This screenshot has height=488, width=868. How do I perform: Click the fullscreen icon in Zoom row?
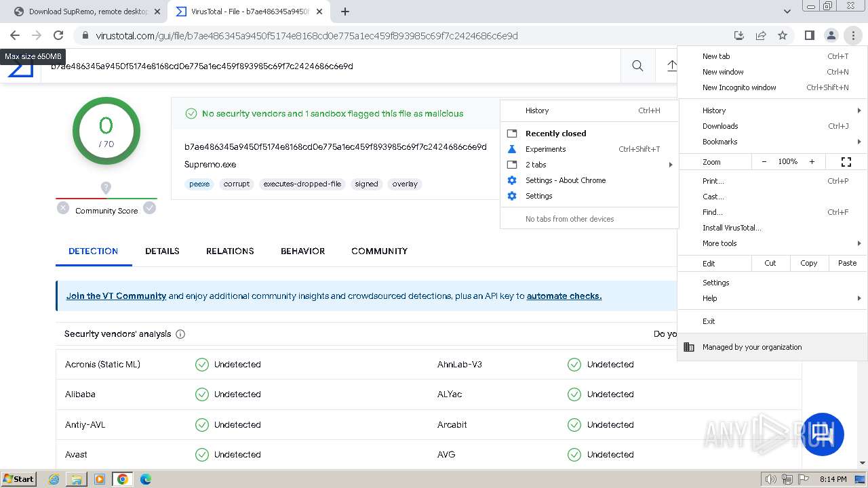coord(846,162)
